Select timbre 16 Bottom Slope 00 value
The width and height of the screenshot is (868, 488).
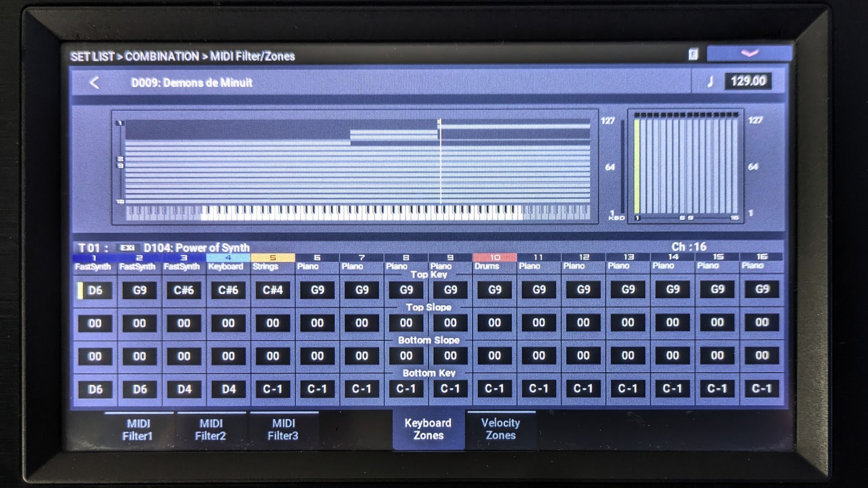(761, 356)
